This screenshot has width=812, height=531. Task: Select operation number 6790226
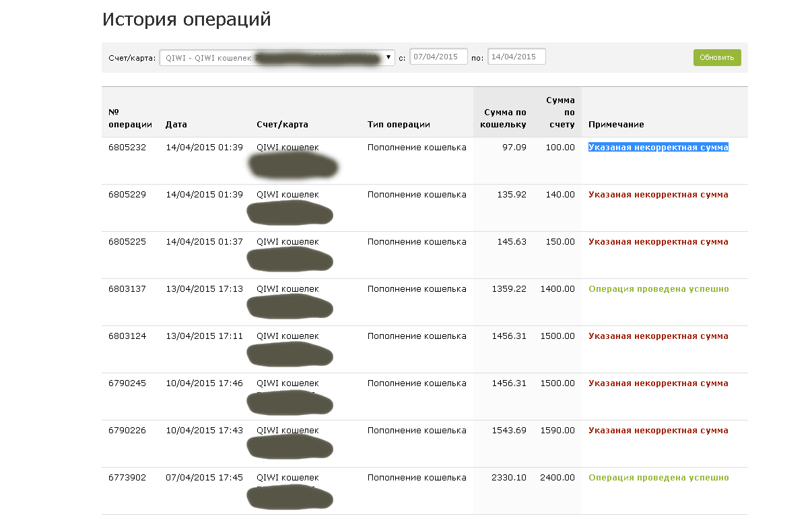[x=127, y=430]
